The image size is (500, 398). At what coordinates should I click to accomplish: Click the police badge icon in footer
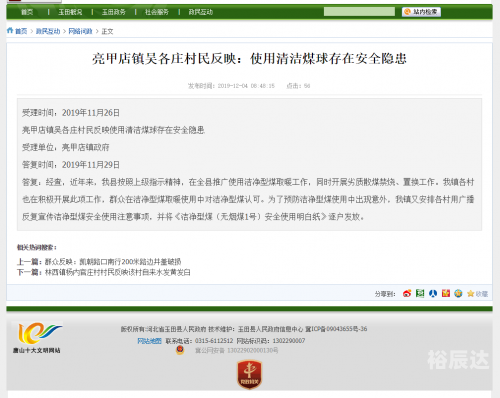(x=180, y=350)
